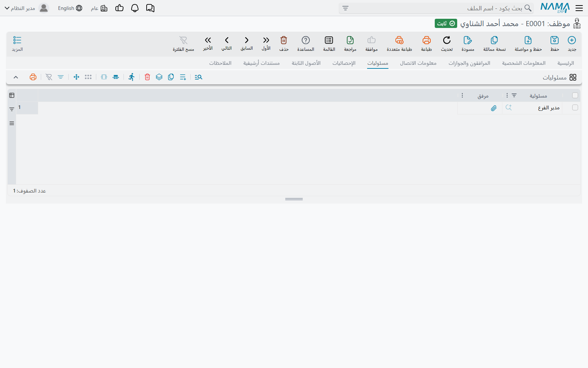This screenshot has width=588, height=368.
Task: Open notifications bell icon
Action: coord(135,8)
